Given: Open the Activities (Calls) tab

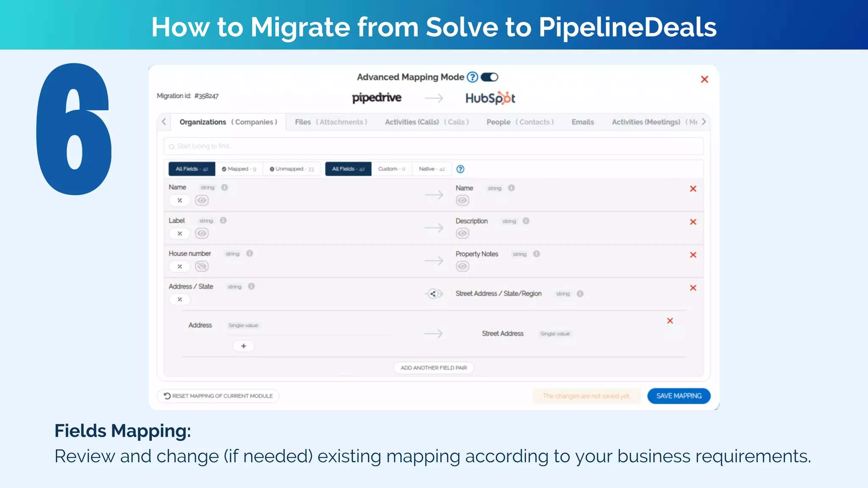Looking at the screenshot, I should pos(427,122).
